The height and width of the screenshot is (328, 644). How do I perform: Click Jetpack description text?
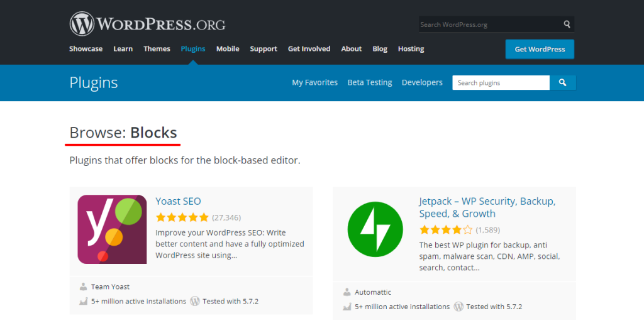coord(489,256)
